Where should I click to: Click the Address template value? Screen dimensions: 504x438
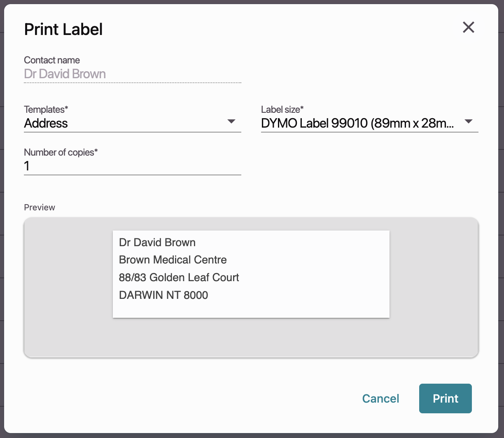[46, 123]
